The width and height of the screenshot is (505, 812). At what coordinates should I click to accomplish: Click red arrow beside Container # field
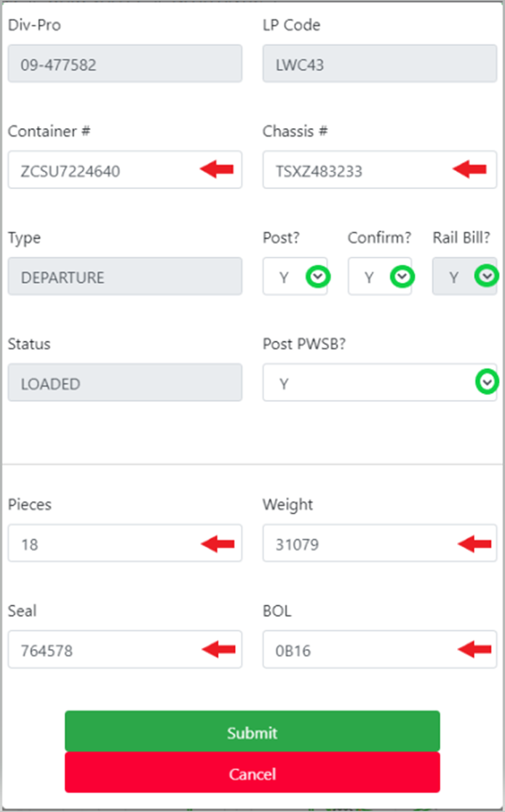click(x=217, y=170)
